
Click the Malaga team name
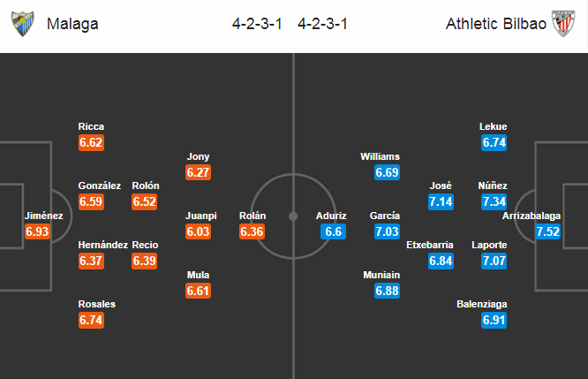point(72,24)
